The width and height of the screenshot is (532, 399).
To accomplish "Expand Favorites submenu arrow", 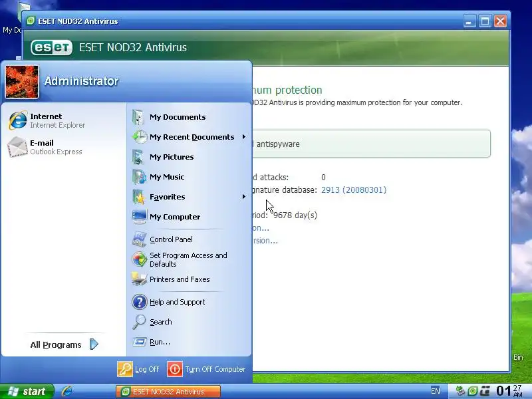I will (244, 197).
